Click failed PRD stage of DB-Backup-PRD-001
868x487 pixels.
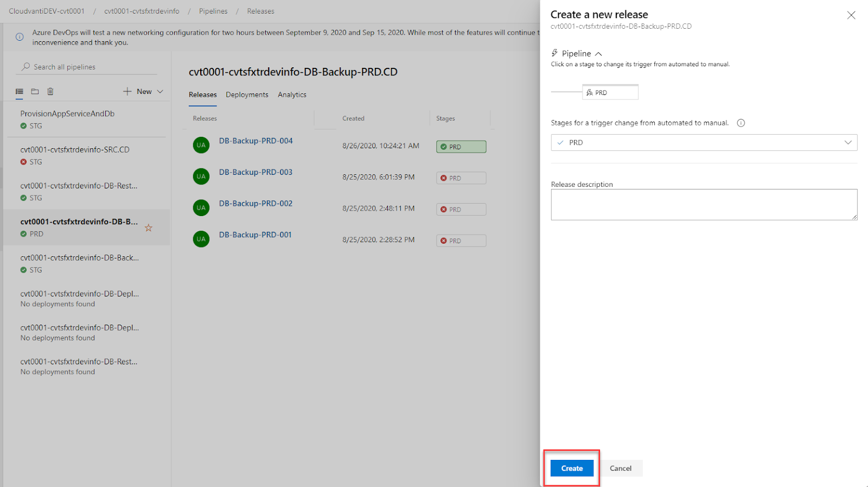tap(461, 241)
